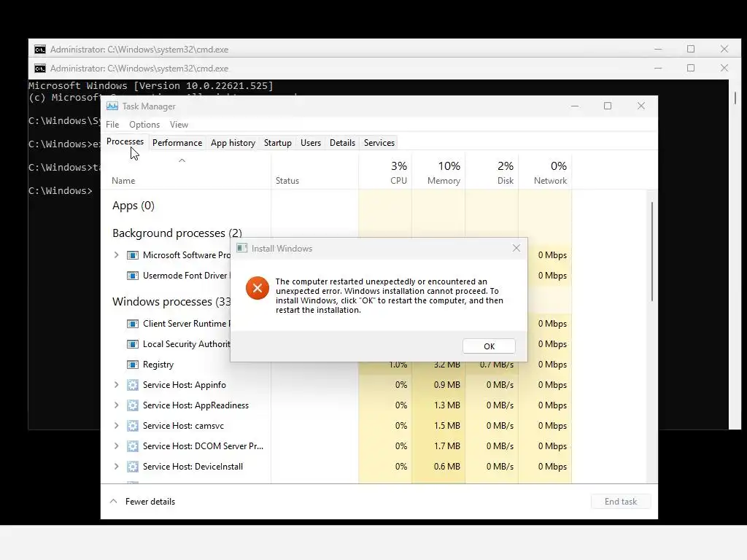This screenshot has height=560, width=747.
Task: Expand the Service Host: camsvc row
Action: pyautogui.click(x=116, y=426)
